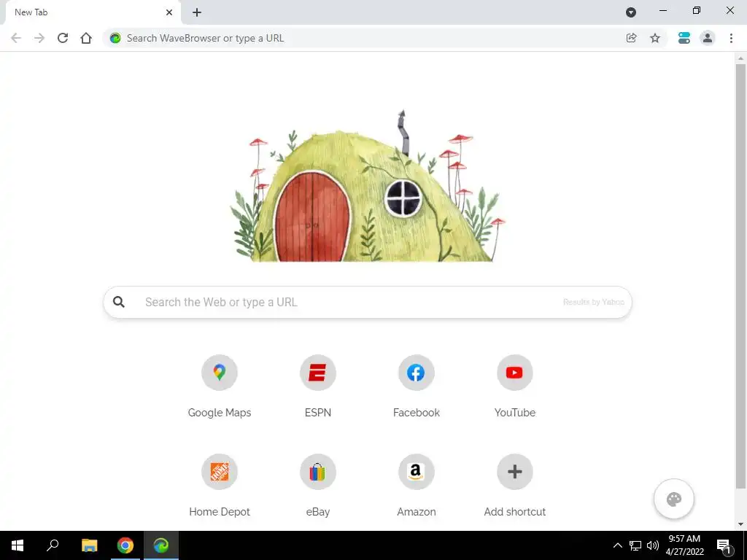This screenshot has width=747, height=560.
Task: Click the share page icon
Action: tap(631, 38)
